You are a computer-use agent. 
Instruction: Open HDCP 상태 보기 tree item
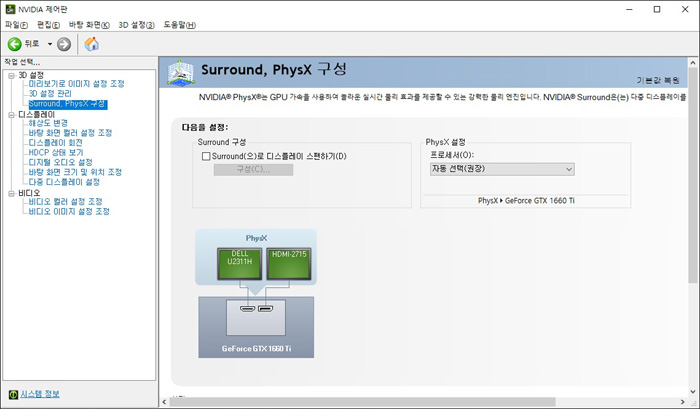pos(56,153)
